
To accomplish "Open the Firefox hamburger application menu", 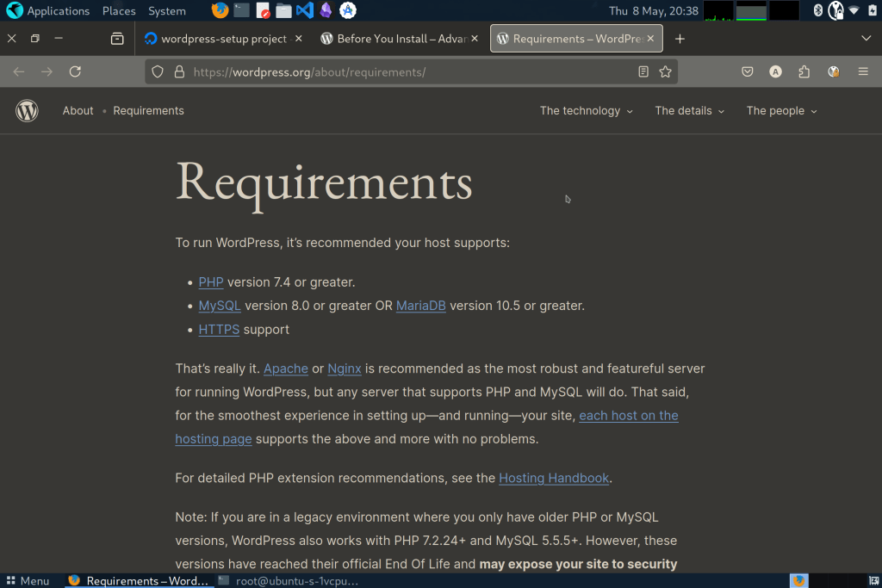I will [863, 71].
